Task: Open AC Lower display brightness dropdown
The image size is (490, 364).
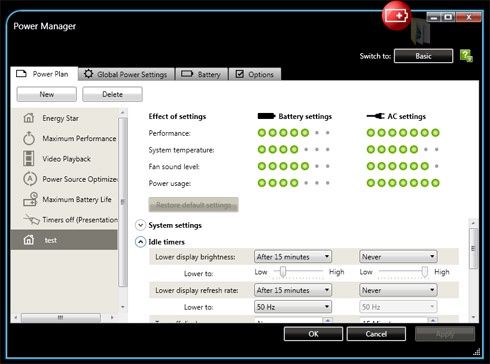Action: click(x=398, y=257)
